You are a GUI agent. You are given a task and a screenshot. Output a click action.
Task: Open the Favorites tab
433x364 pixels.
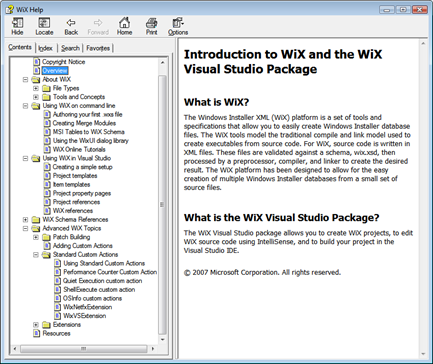(x=98, y=48)
